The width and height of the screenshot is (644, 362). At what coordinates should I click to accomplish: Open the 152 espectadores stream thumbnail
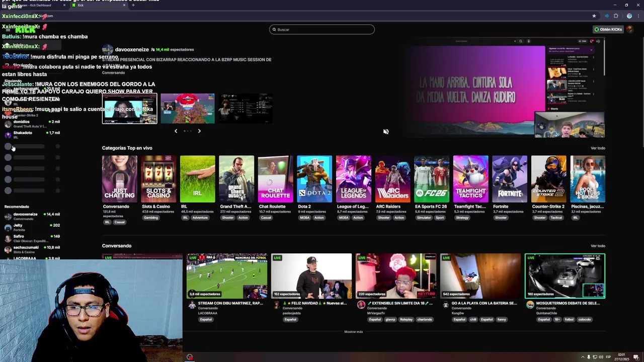click(311, 276)
